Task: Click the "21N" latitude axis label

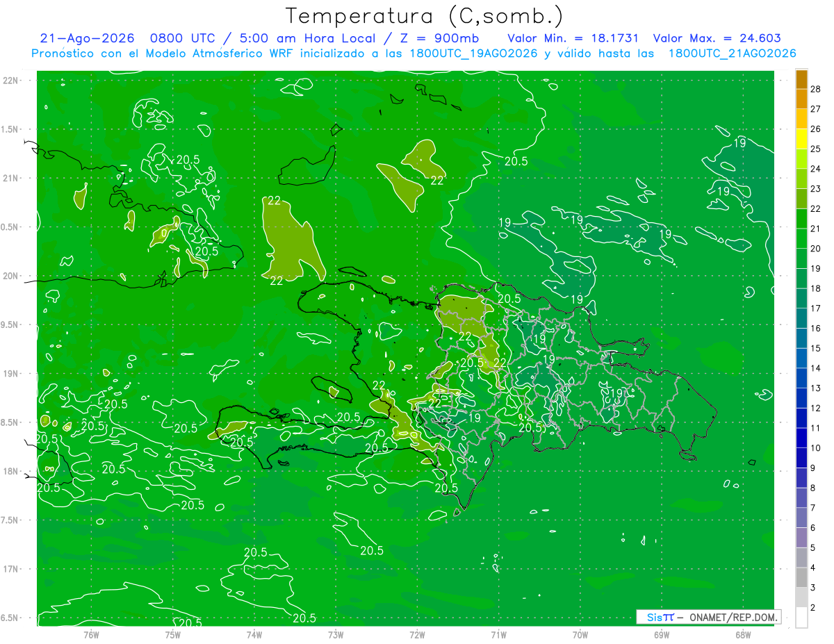Action: (x=10, y=178)
